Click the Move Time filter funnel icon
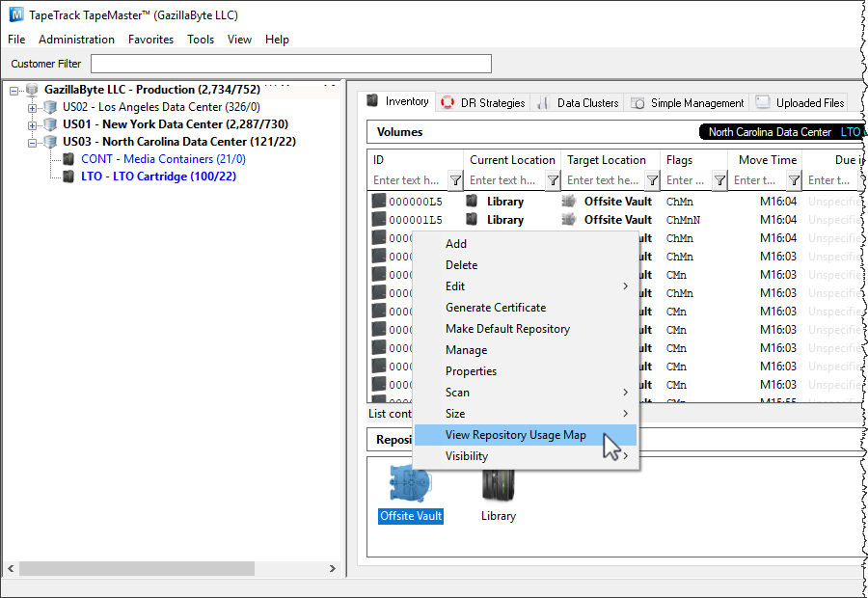Screen dimensions: 868x598 coord(794,180)
